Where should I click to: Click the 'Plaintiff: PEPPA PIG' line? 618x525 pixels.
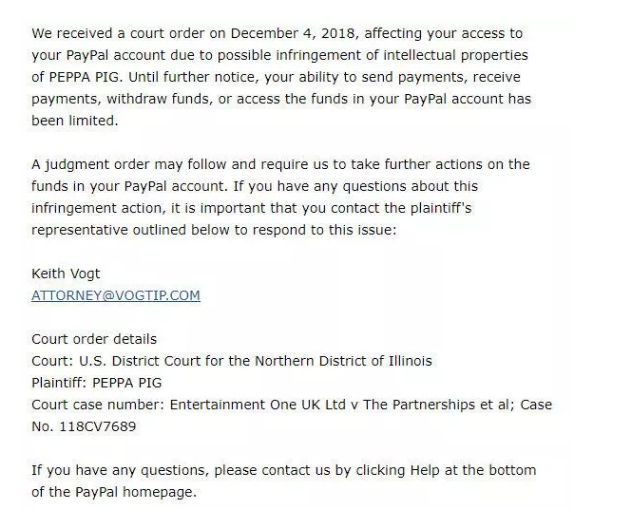click(x=97, y=383)
